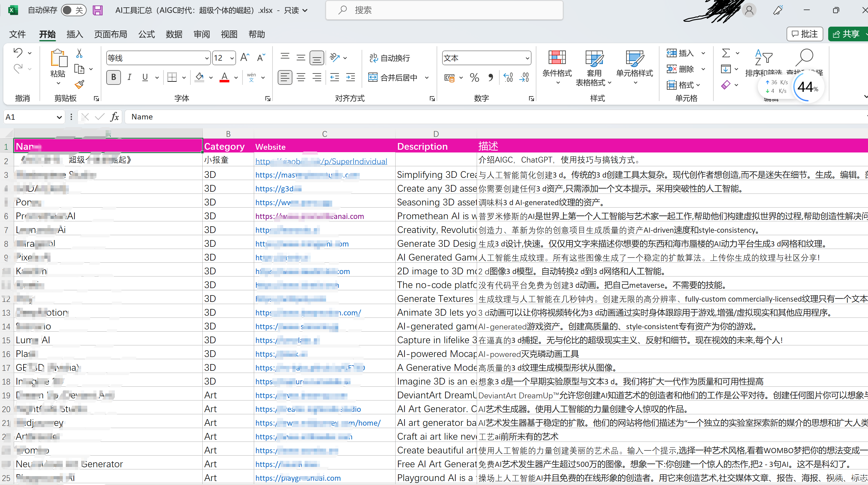Select the Category header cell B1
This screenshot has height=485, width=868.
point(228,146)
